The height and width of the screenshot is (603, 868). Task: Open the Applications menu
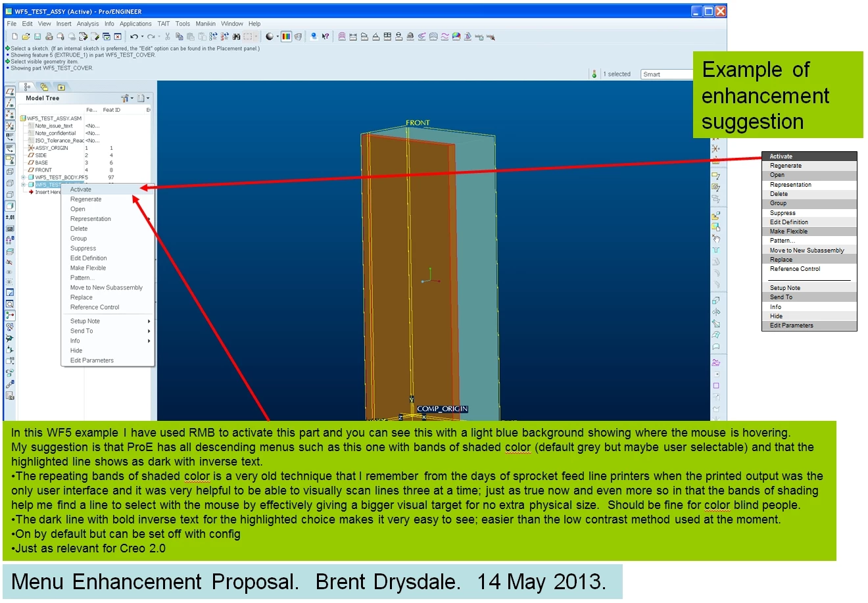coord(135,24)
